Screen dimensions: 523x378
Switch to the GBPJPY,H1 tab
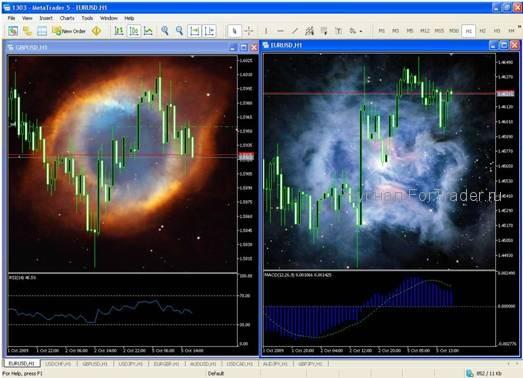(310, 364)
